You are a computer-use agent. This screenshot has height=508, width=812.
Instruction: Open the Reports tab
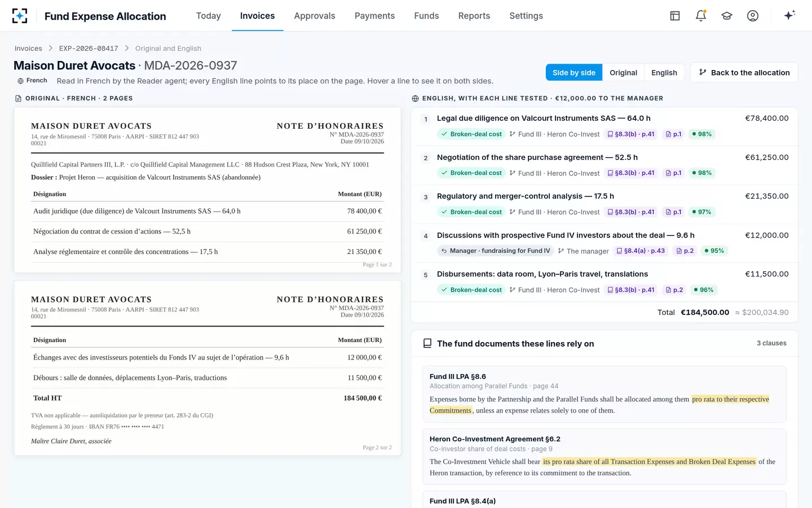(474, 16)
